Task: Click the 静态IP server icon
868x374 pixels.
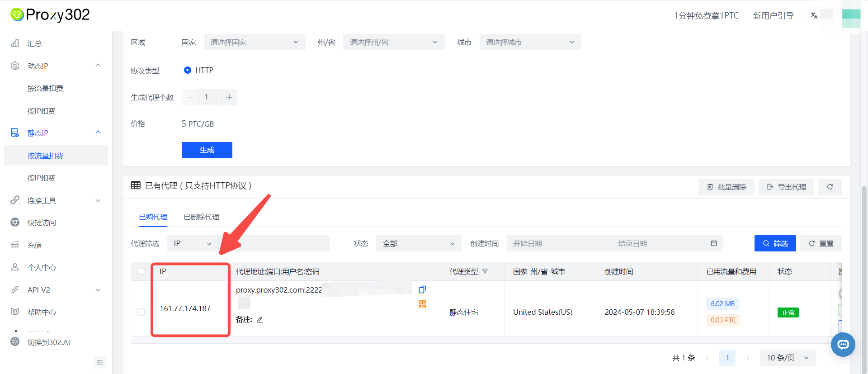Action: [x=15, y=133]
